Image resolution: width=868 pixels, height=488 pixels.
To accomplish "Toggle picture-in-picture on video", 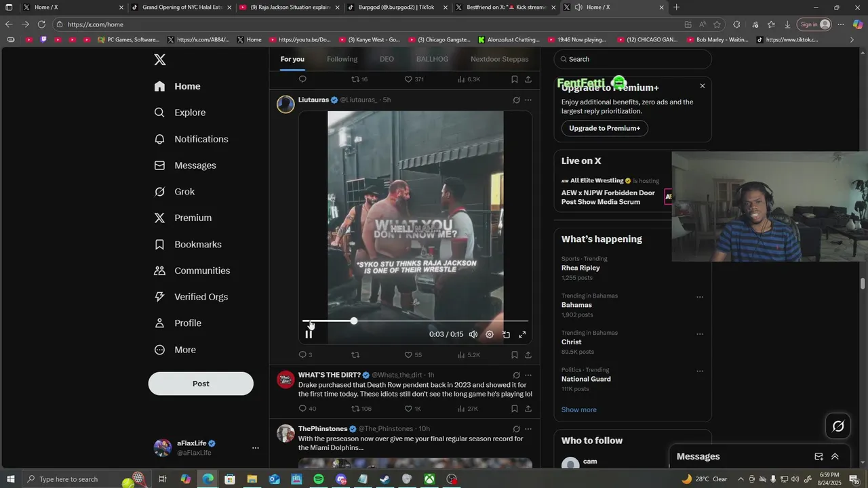I will (506, 334).
